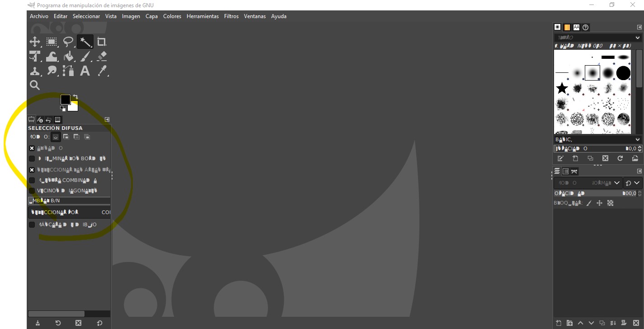Screen dimensions: 644x329
Task: Open the Seleccionar menu
Action: (86, 16)
